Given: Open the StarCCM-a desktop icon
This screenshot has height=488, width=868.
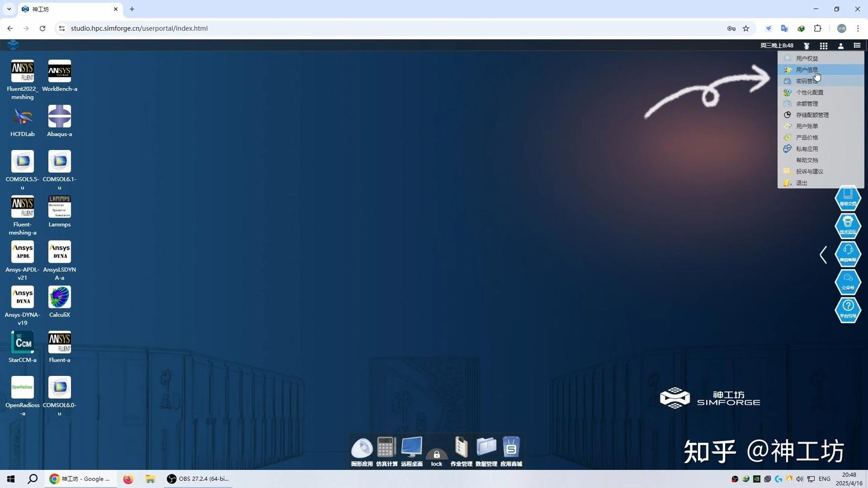Looking at the screenshot, I should [x=22, y=343].
